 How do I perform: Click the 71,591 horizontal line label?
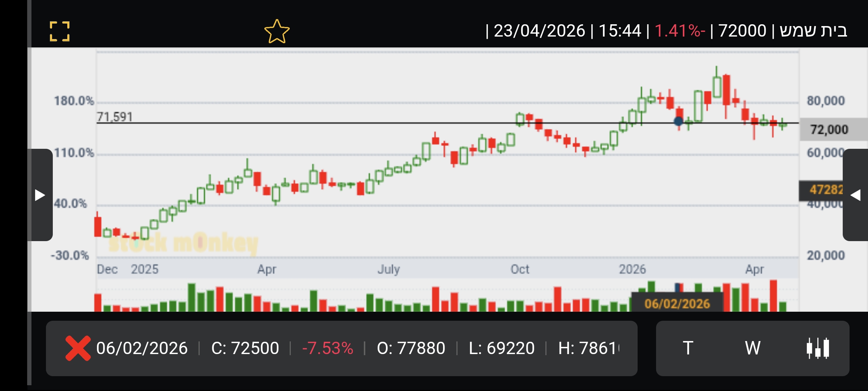pos(115,117)
